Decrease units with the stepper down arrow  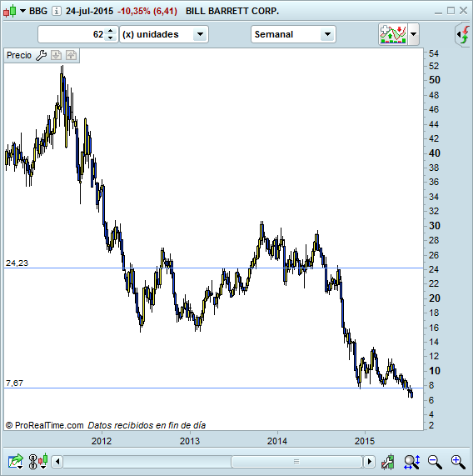111,38
